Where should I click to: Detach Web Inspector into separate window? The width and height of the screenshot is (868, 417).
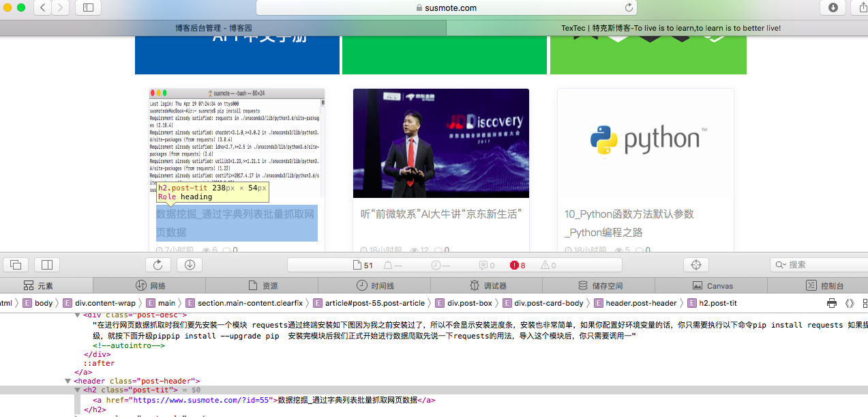click(x=16, y=265)
